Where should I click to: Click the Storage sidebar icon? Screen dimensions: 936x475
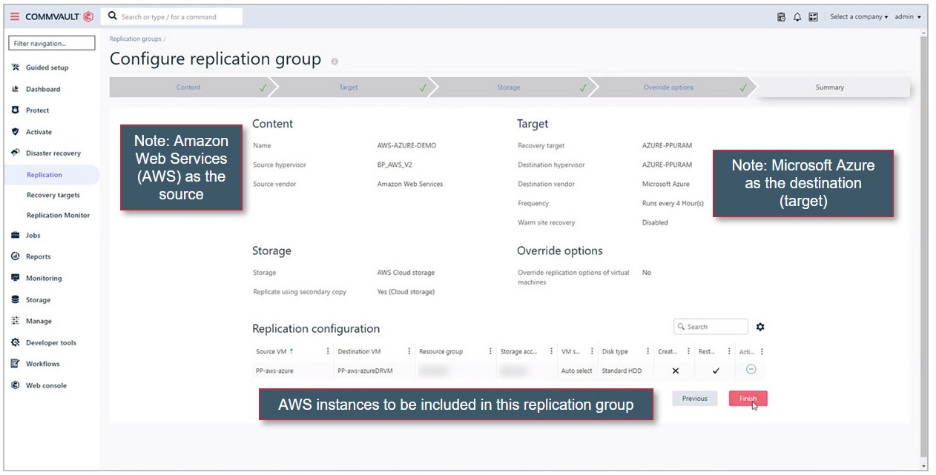point(16,300)
